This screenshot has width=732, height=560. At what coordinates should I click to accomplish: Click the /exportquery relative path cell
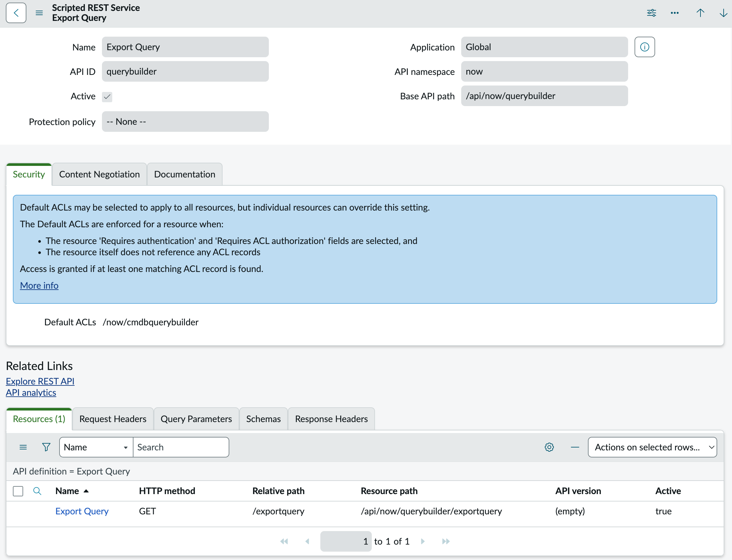(278, 511)
